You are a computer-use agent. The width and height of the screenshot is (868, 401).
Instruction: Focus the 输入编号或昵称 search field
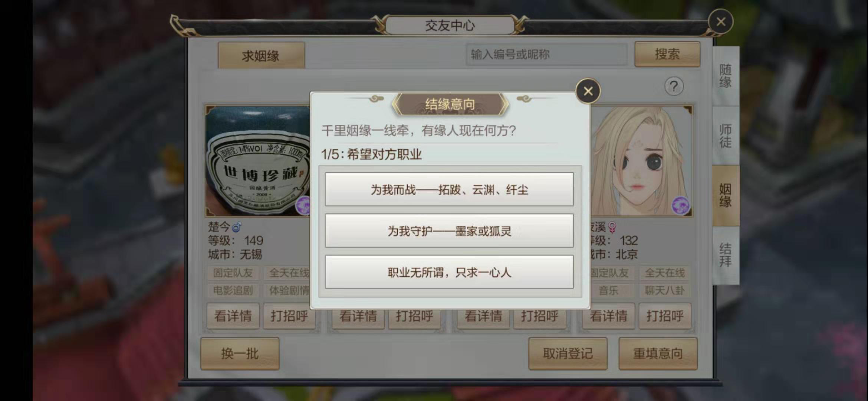(x=547, y=55)
